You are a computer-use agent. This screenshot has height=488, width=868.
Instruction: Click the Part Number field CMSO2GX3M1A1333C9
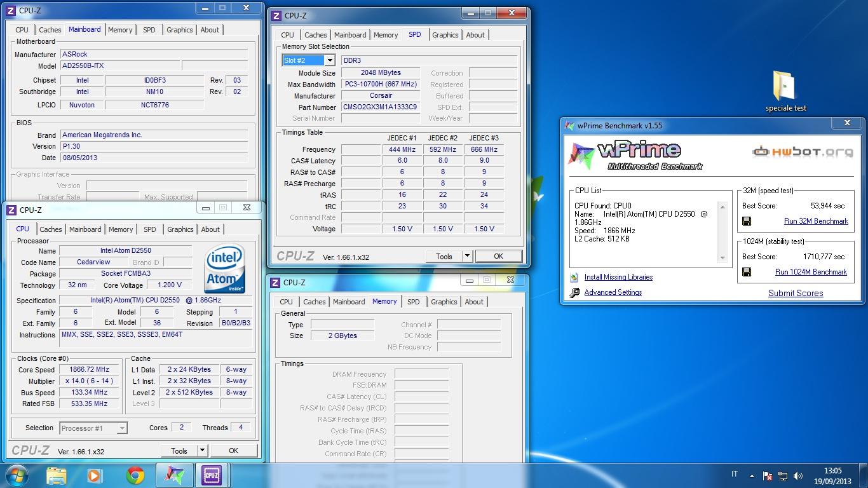[381, 107]
